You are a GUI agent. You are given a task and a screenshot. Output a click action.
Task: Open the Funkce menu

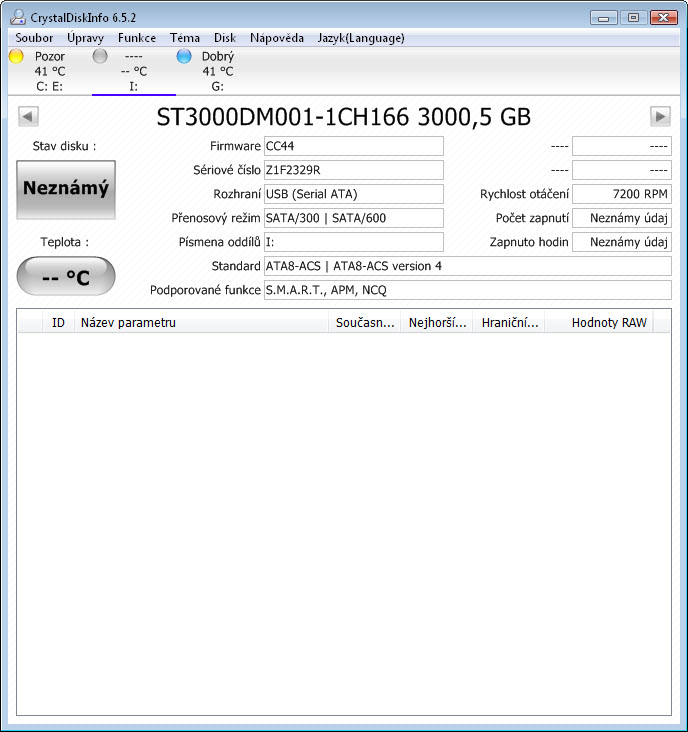pos(137,38)
